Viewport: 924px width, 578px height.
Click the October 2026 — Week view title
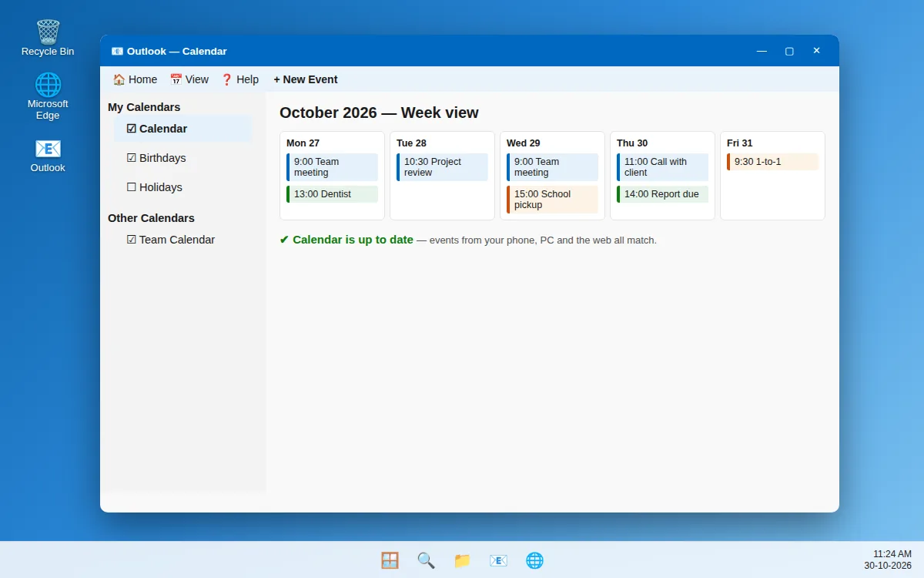point(379,113)
